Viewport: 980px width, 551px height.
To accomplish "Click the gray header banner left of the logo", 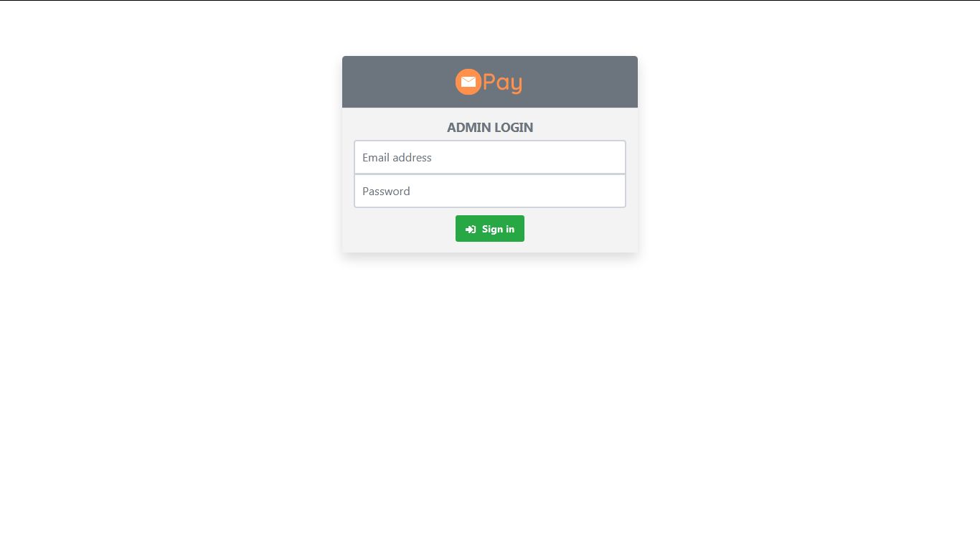I will 398,82.
